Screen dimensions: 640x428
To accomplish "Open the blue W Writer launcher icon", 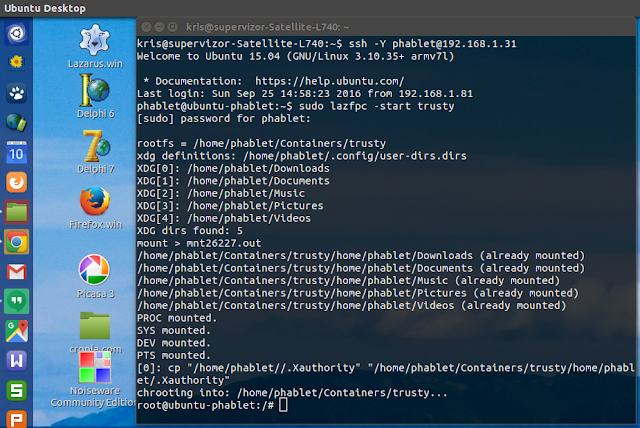I will (x=16, y=361).
